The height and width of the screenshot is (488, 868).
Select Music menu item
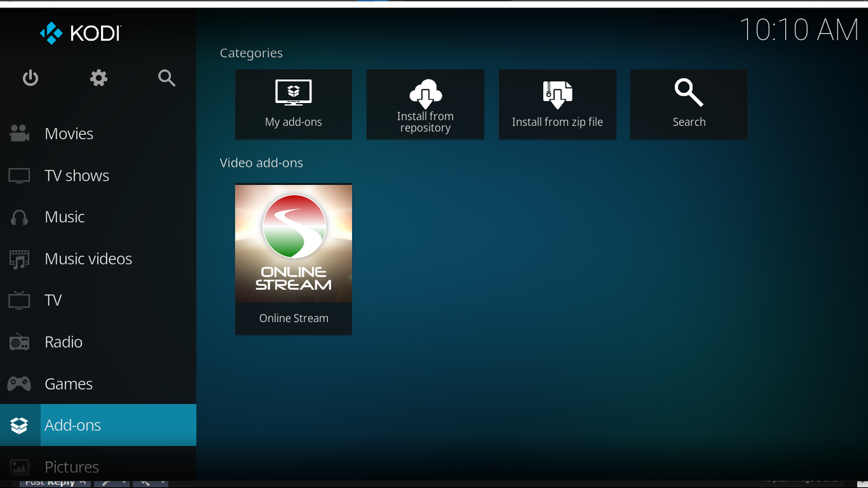pyautogui.click(x=98, y=217)
